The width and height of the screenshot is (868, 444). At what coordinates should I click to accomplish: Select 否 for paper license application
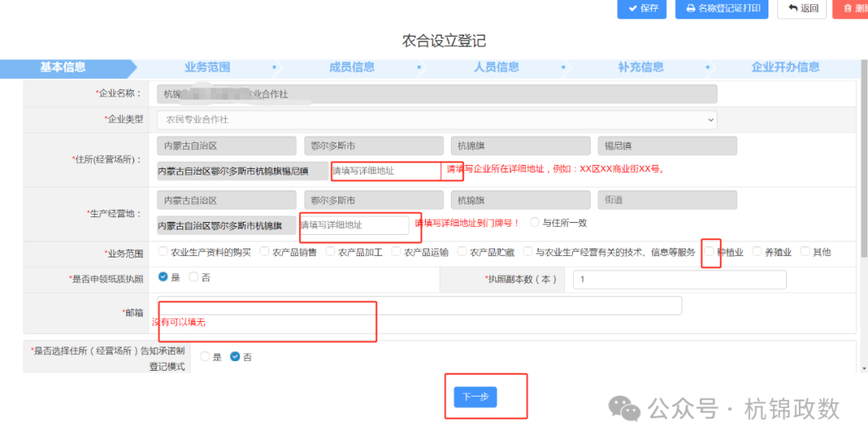tap(193, 277)
